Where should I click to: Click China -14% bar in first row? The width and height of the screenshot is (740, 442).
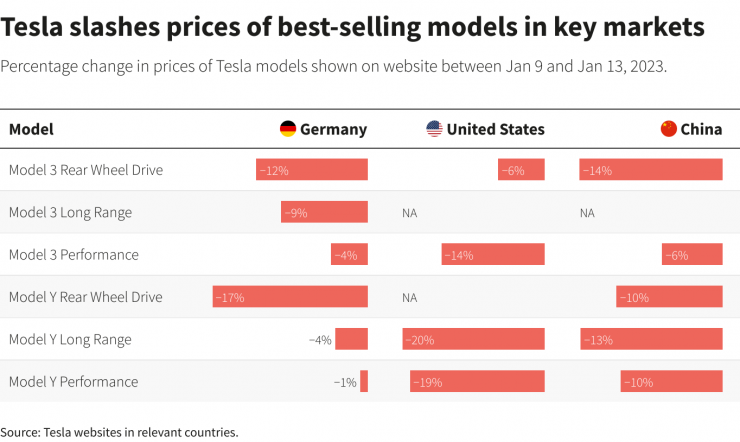pyautogui.click(x=651, y=169)
